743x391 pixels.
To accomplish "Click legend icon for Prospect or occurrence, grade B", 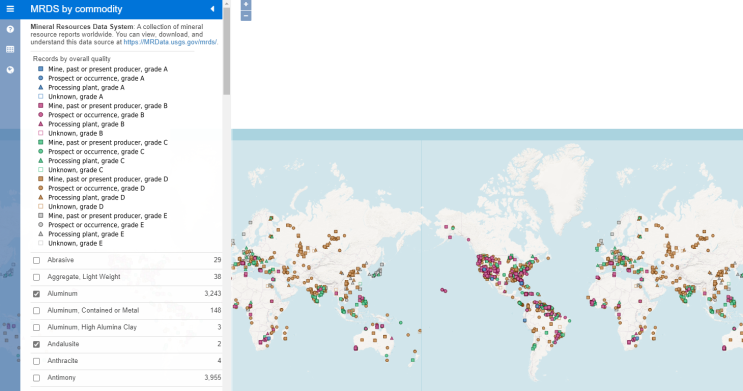I will [41, 115].
